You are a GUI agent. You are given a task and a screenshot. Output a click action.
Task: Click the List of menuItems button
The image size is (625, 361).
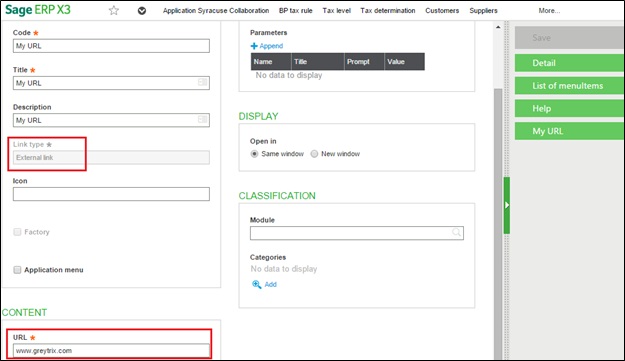(x=569, y=86)
